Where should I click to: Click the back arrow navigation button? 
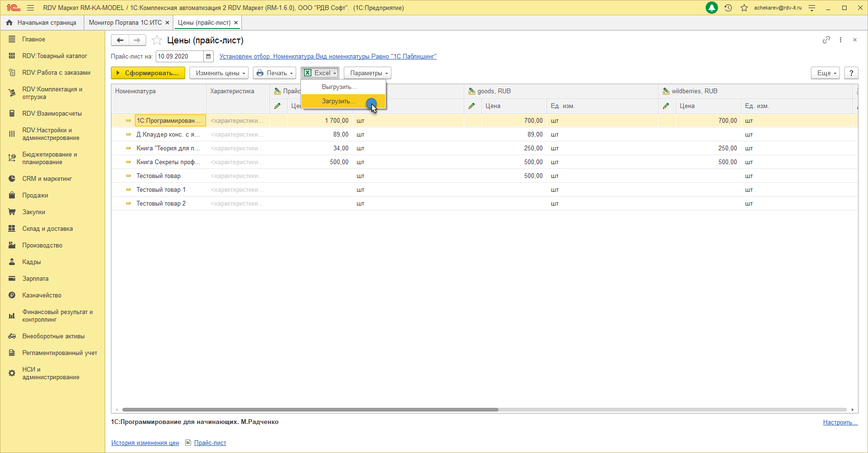pos(120,40)
